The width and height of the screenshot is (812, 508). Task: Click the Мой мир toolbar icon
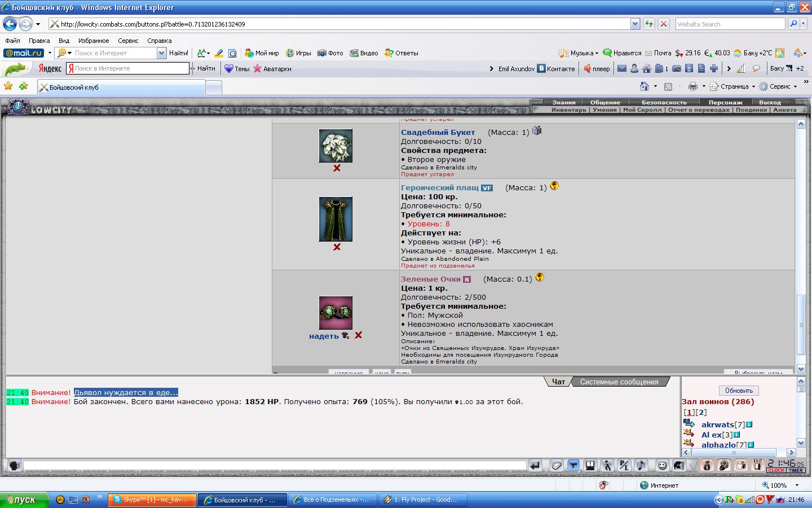pos(262,53)
